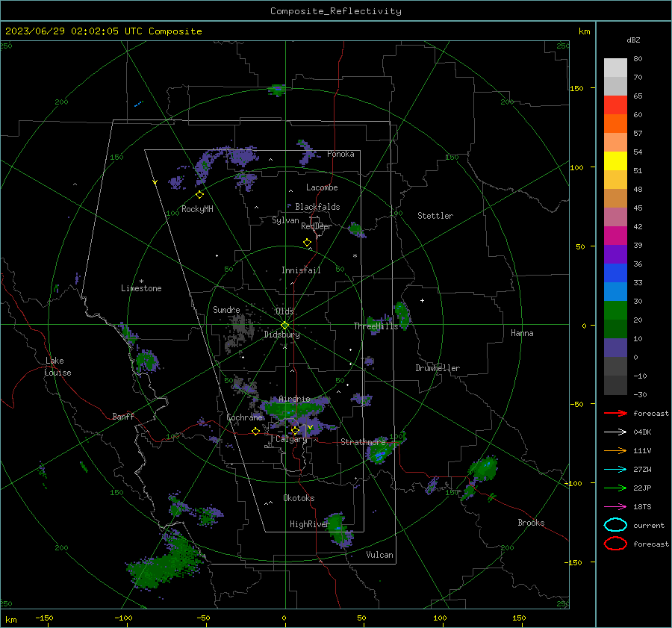Click the Didsbury label
Image resolution: width=672 pixels, height=628 pixels.
(x=281, y=335)
